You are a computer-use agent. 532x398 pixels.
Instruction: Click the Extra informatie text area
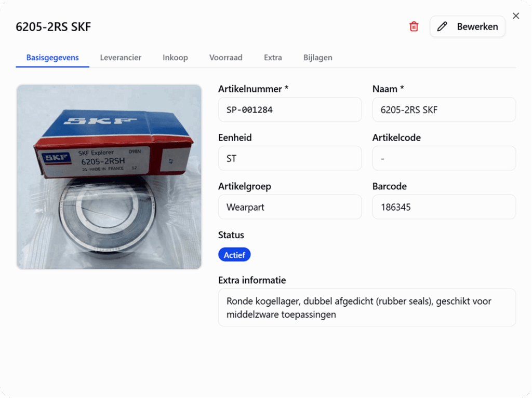[367, 308]
